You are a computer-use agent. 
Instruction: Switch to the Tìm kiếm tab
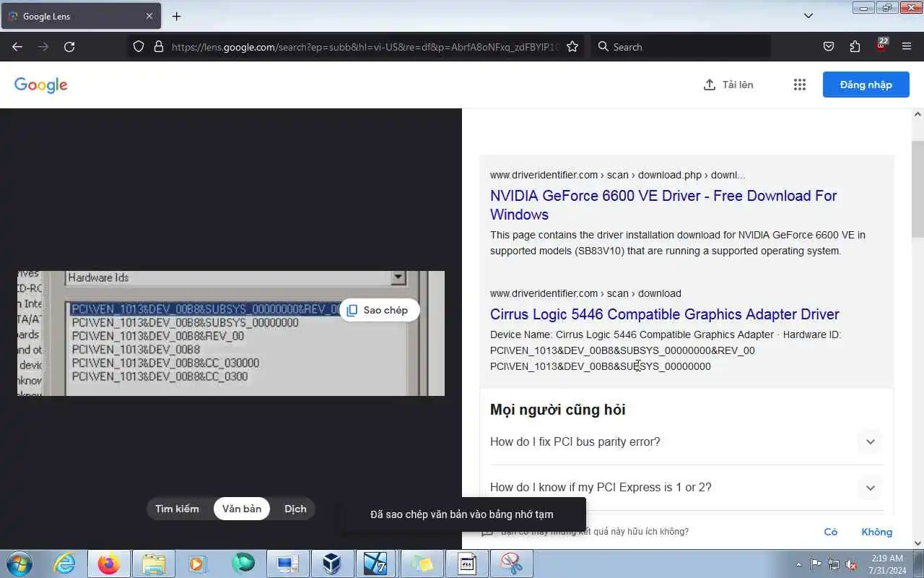click(177, 509)
